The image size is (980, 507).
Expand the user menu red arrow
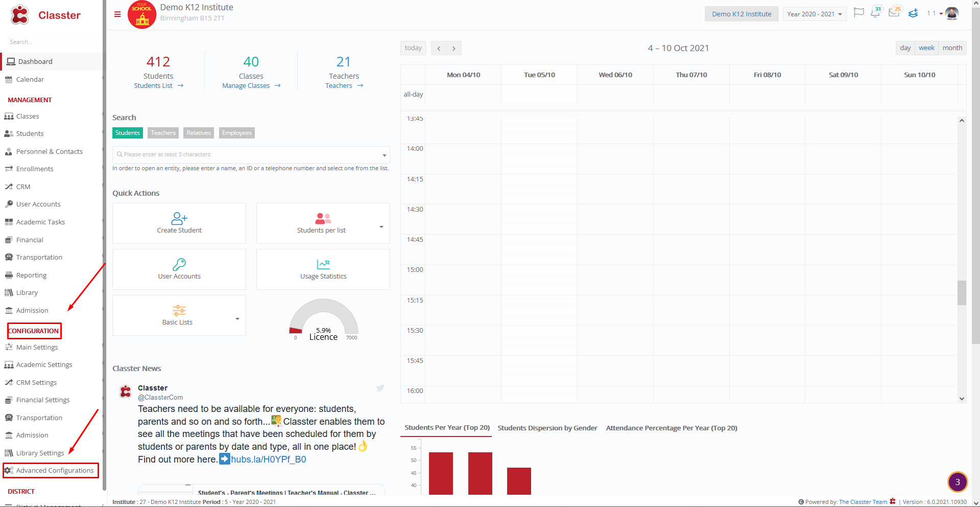[941, 14]
